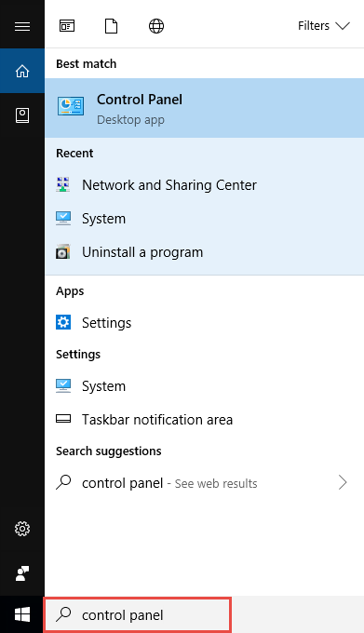Launch the Settings app result
364x633 pixels.
tap(204, 323)
